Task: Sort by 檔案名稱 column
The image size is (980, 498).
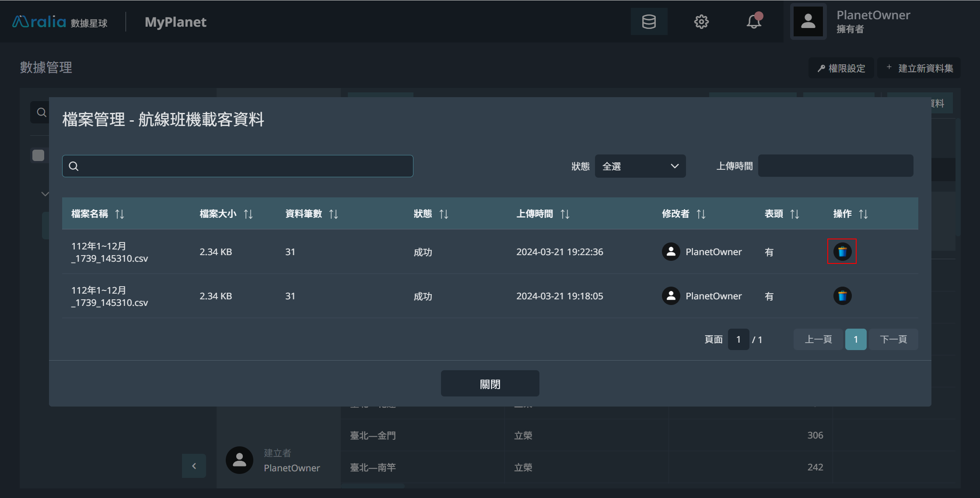Action: click(120, 214)
